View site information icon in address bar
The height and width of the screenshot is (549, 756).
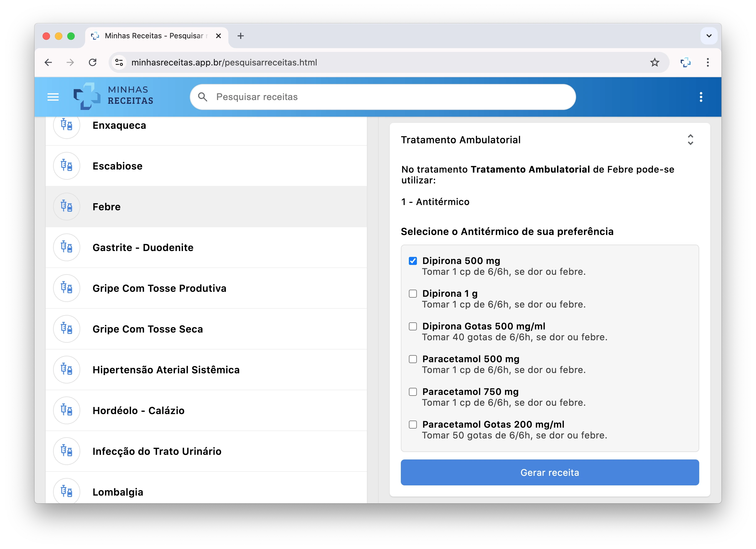[119, 62]
